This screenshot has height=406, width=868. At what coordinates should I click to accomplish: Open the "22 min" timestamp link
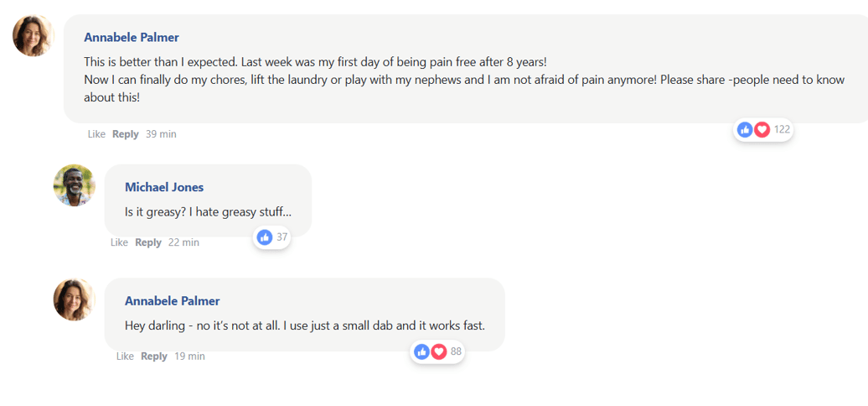click(183, 242)
